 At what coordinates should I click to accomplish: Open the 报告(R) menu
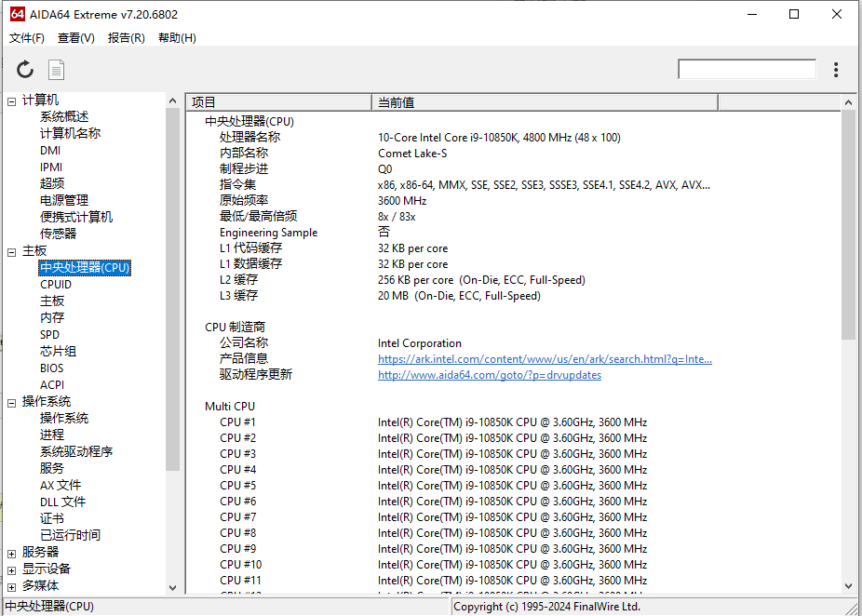click(127, 38)
